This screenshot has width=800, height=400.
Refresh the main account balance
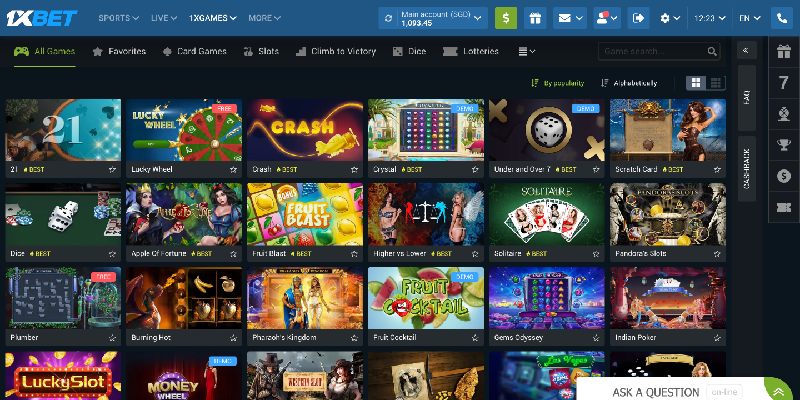coord(388,18)
